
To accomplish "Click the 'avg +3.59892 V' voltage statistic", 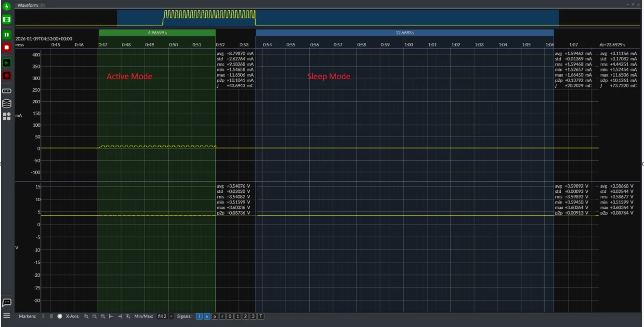I will (571, 186).
